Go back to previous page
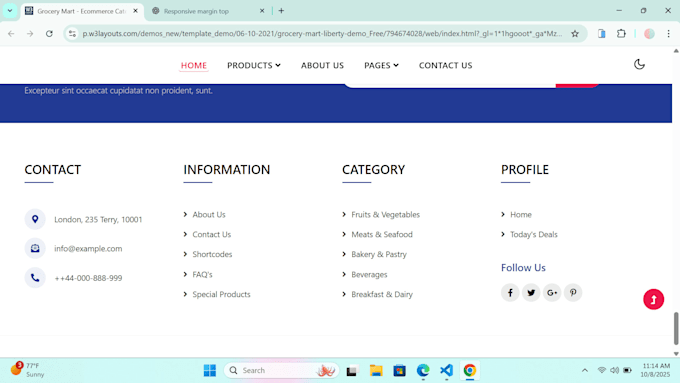This screenshot has width=680, height=383. pos(11,34)
